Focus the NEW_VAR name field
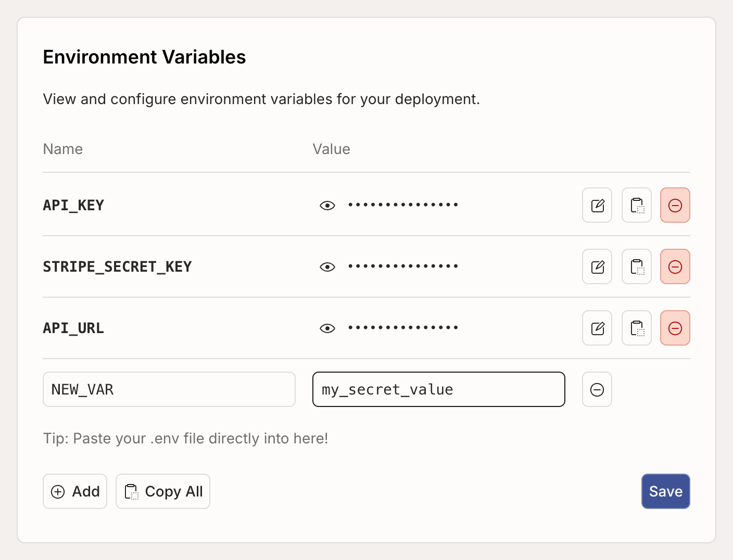This screenshot has height=560, width=733. pos(169,389)
